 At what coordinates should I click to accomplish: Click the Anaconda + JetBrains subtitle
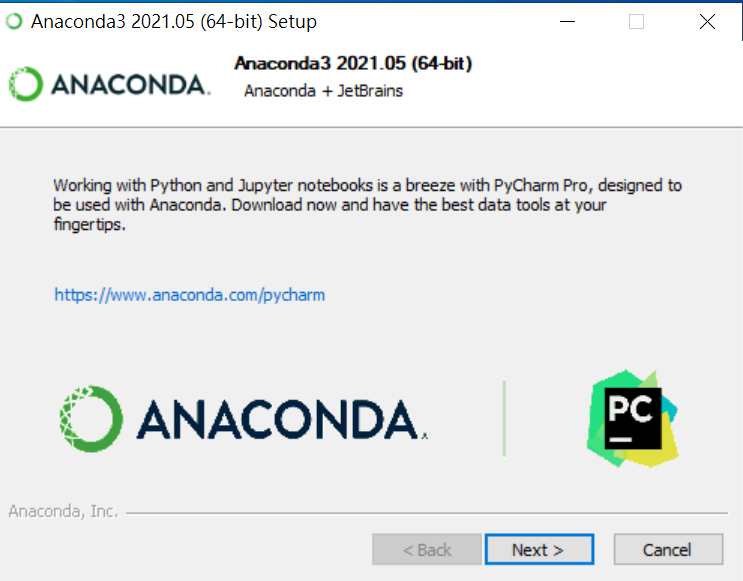(323, 91)
